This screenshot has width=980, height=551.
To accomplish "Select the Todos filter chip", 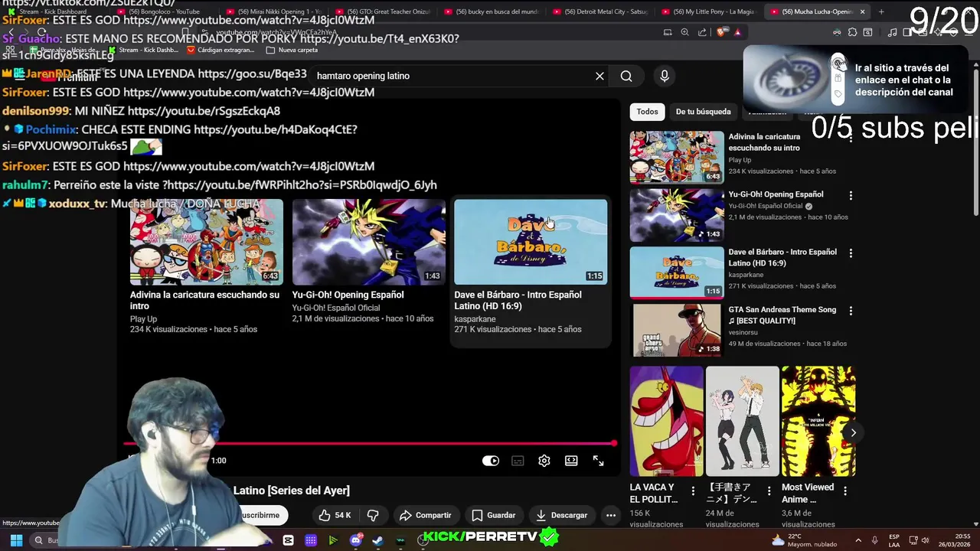I will coord(647,112).
